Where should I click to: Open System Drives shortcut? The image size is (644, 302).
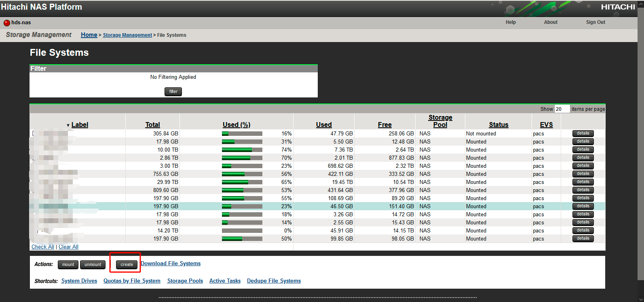coord(79,281)
